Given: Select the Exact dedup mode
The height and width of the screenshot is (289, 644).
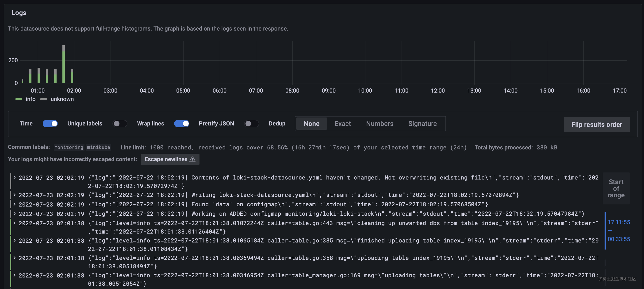Looking at the screenshot, I should click(x=343, y=123).
